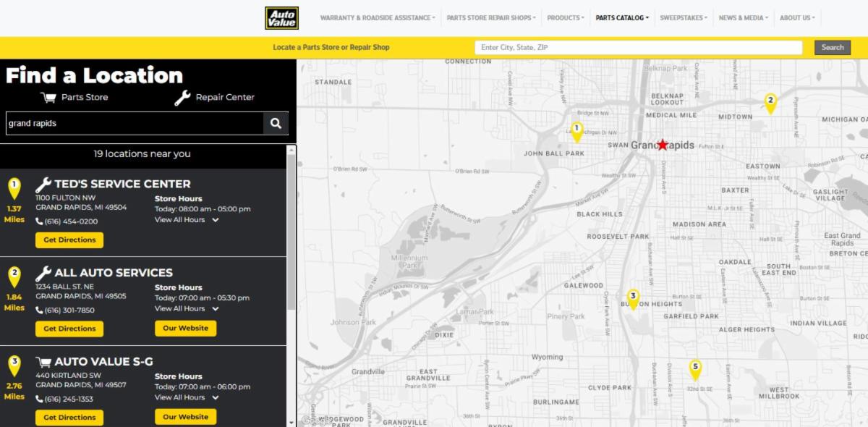The image size is (868, 427).
Task: Expand View All Hours for Ted's Service Center
Action: [187, 220]
